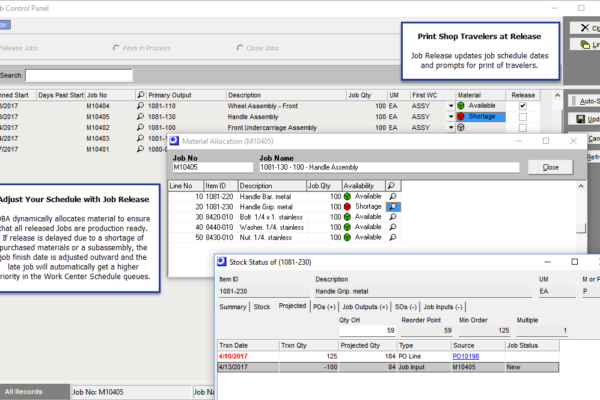
Task: Open First WC dropdown for M10405
Action: point(451,116)
